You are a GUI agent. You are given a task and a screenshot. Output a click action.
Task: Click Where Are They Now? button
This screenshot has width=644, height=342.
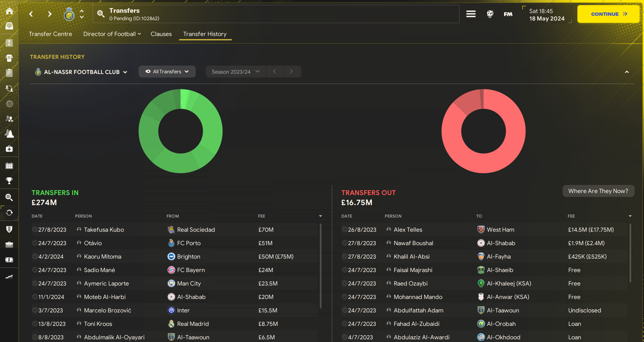[x=598, y=191]
